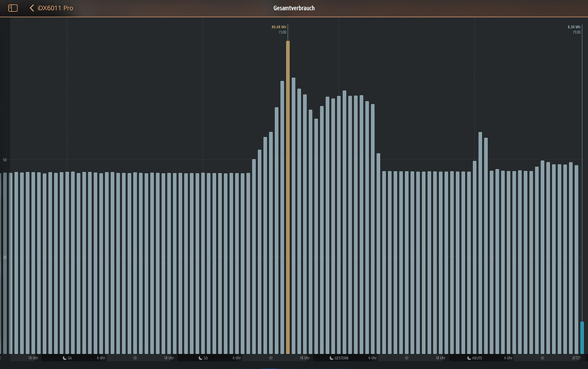Screen dimensions: 588x369
Task: Jump to JETZT on the timeline
Action: pyautogui.click(x=576, y=358)
